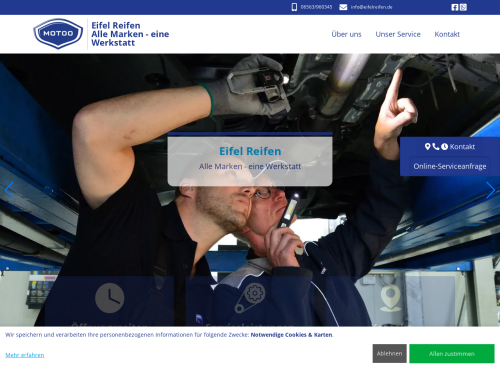
Task: Click the map pin location icon
Action: 391,298
